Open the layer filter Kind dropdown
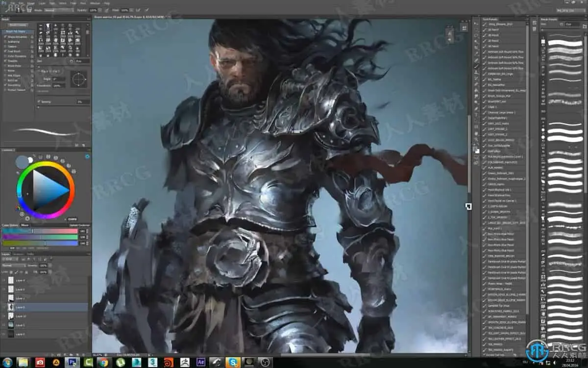Screen dimensions: 588x368 pos(10,259)
